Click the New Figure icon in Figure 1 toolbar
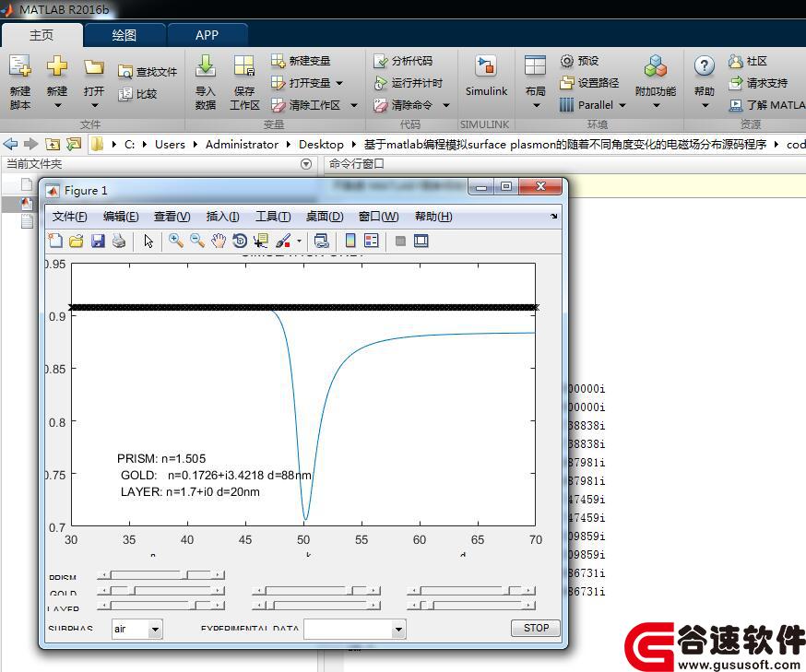Screen dimensions: 806x672 point(55,241)
